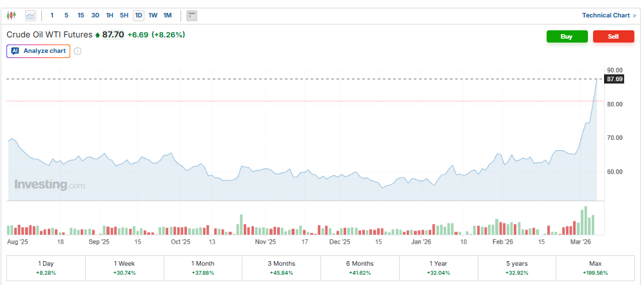644x285 pixels.
Task: Select the 1M interval
Action: (x=168, y=15)
